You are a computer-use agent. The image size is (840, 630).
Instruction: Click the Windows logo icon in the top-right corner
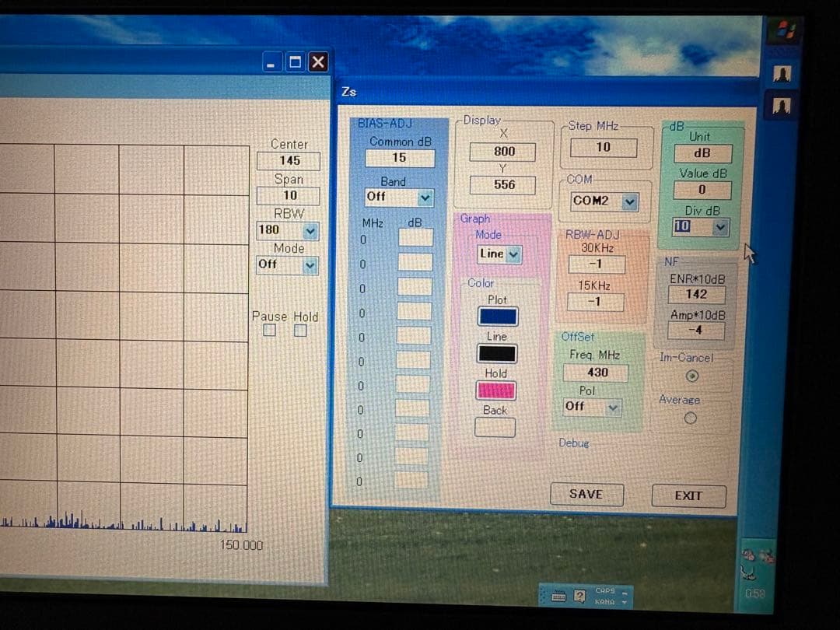(x=785, y=30)
